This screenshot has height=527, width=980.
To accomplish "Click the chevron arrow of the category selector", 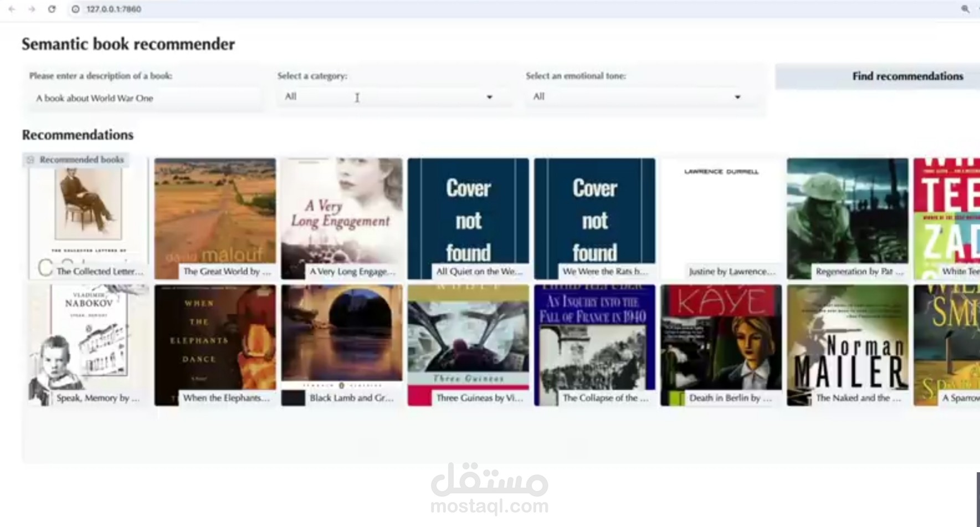I will [x=490, y=96].
